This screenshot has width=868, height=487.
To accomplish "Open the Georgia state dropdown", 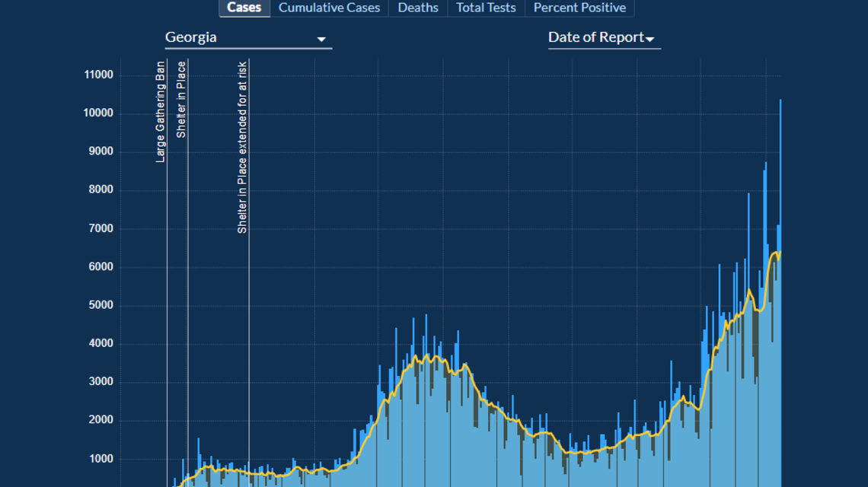I will 248,37.
